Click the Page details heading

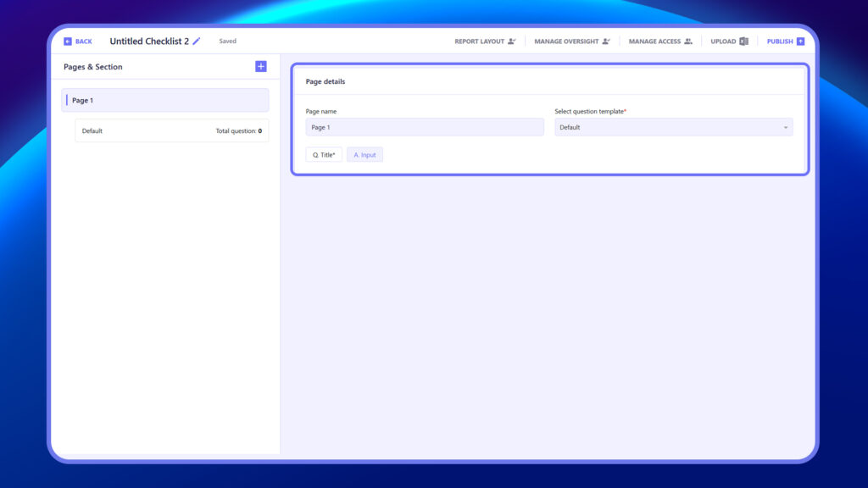click(x=325, y=81)
